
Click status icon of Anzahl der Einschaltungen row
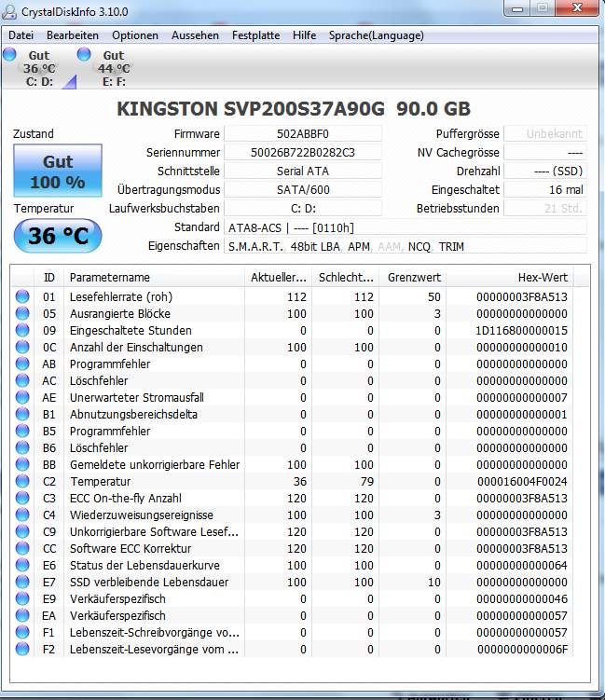pyautogui.click(x=22, y=347)
